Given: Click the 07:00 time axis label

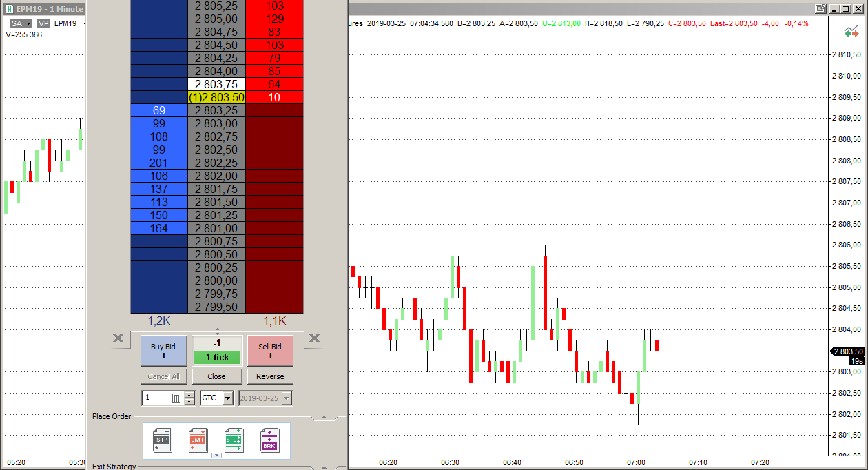Looking at the screenshot, I should pyautogui.click(x=636, y=462).
